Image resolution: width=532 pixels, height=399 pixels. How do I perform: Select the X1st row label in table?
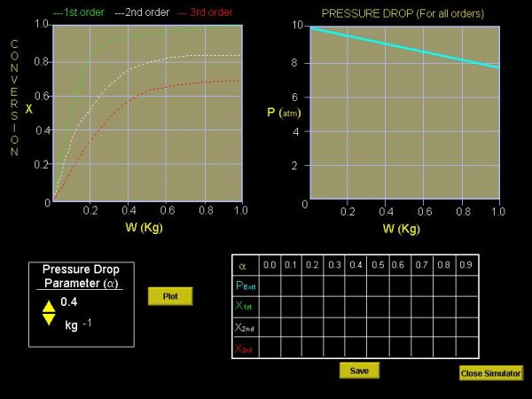point(244,306)
